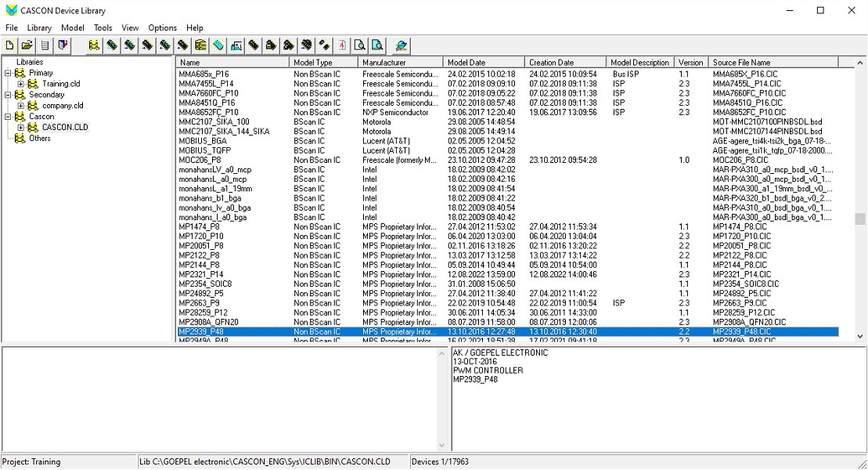Click the device list scroll down arrow
Screen dimensions: 868x470
859,336
